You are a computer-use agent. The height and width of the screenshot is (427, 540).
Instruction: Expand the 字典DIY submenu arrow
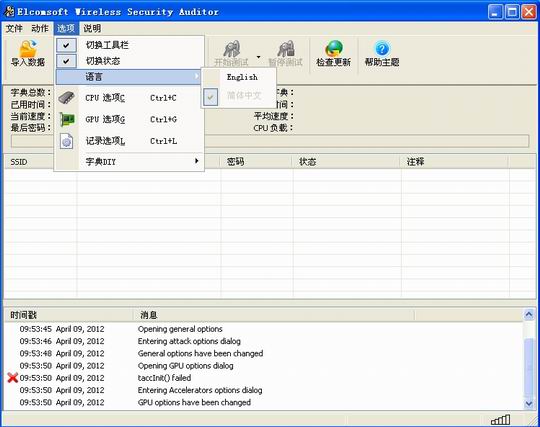197,161
